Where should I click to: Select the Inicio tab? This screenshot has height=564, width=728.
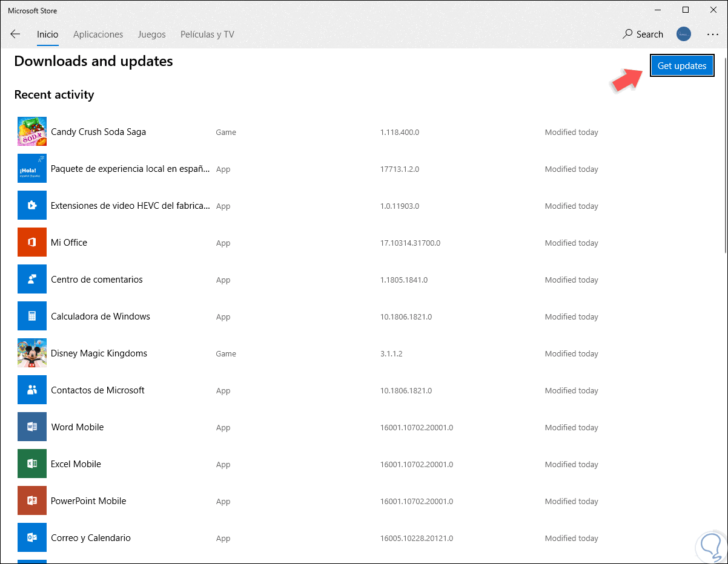47,34
